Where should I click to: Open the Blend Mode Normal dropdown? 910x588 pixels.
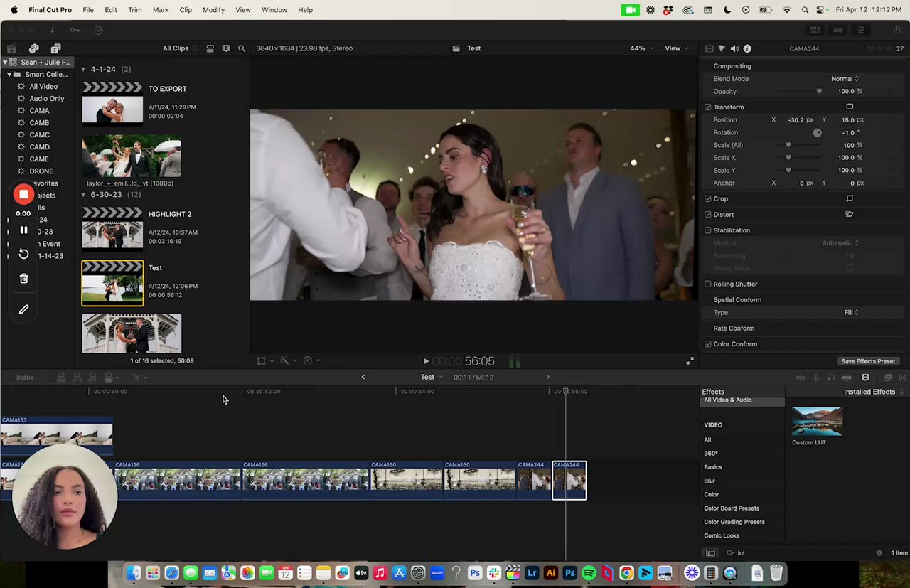click(845, 79)
